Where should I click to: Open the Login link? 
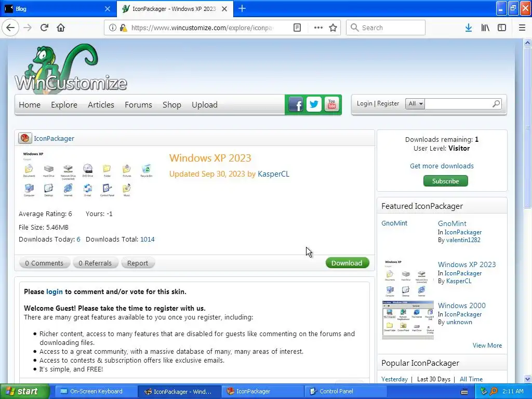coord(364,103)
